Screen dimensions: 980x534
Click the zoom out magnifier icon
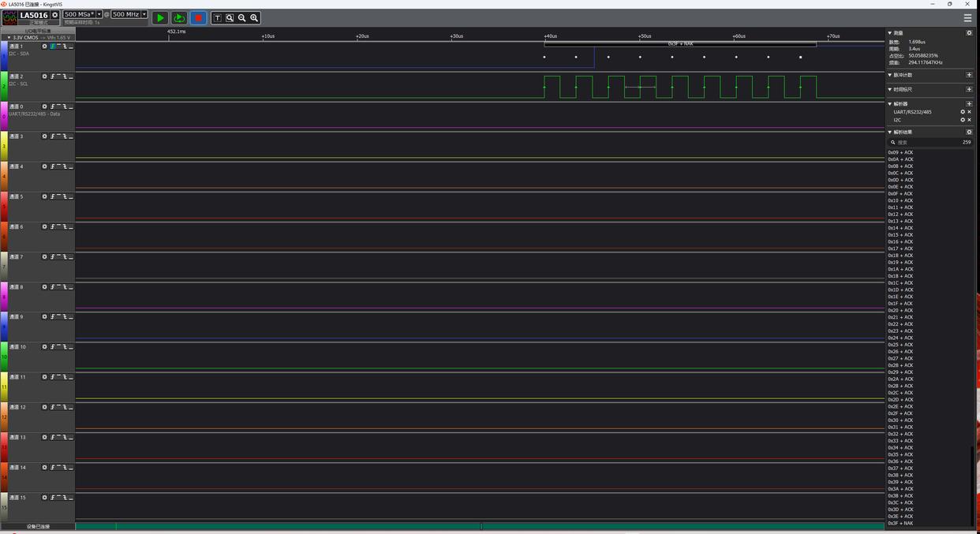pyautogui.click(x=242, y=17)
